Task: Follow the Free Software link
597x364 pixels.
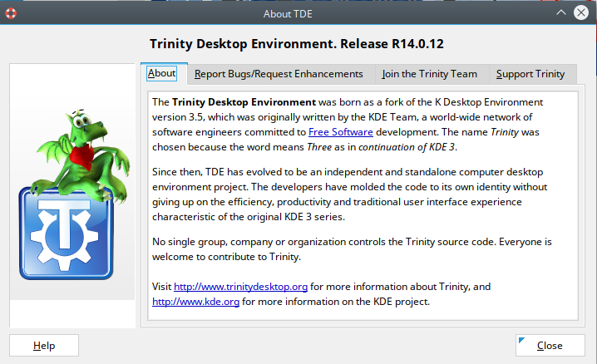Action: coord(341,131)
